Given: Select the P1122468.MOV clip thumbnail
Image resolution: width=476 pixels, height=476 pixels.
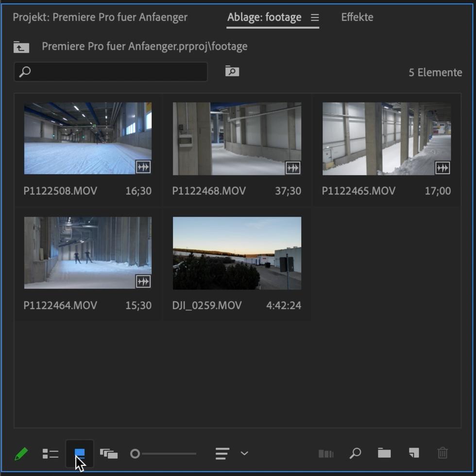Looking at the screenshot, I should point(237,139).
